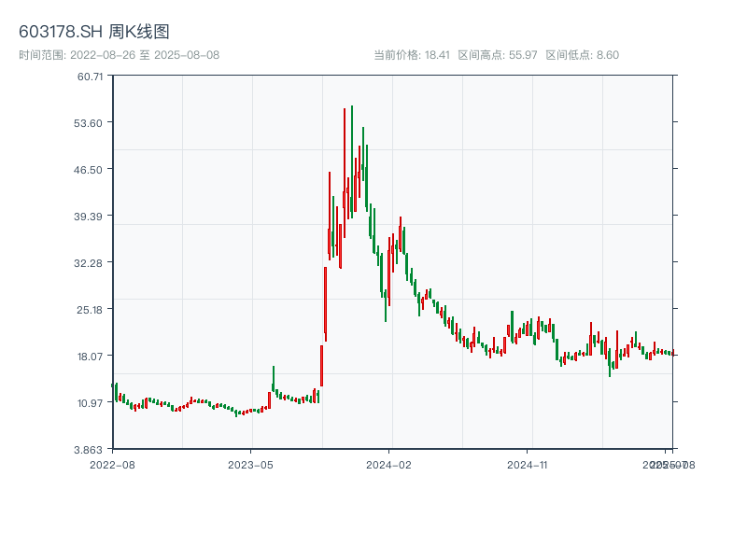
Task: Click the x-axis label 2024-11
Action: pyautogui.click(x=528, y=465)
